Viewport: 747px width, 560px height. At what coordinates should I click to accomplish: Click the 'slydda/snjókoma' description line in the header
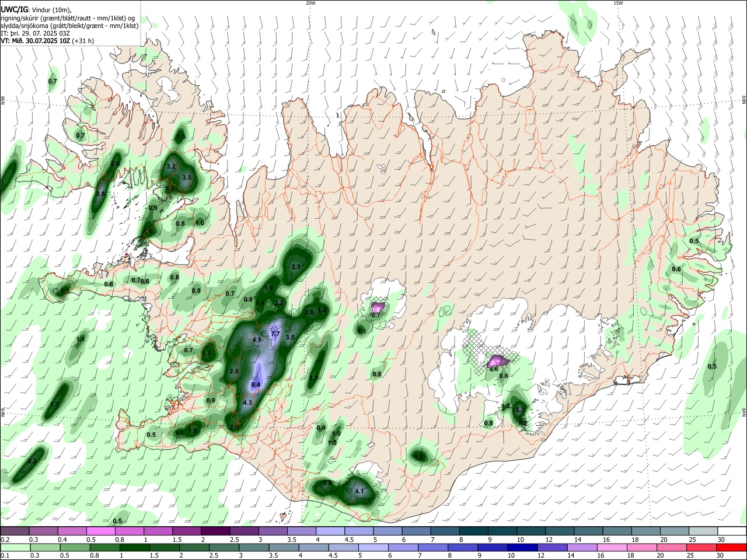click(x=69, y=26)
